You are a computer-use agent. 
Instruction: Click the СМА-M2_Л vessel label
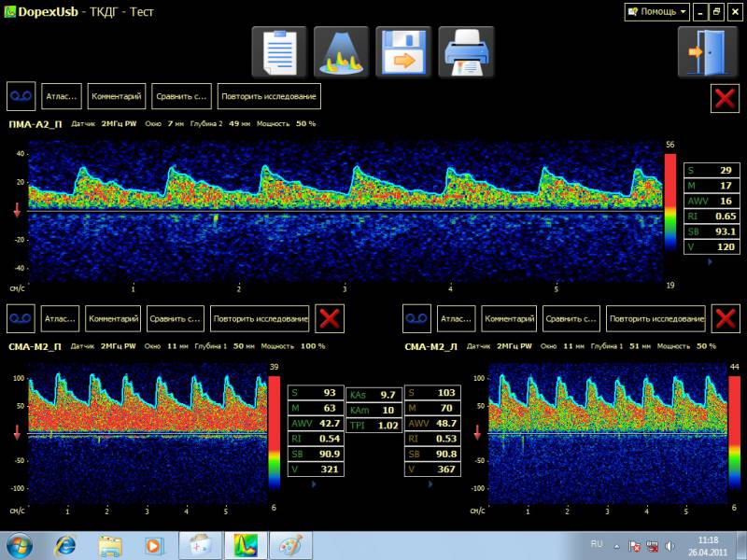tap(430, 346)
